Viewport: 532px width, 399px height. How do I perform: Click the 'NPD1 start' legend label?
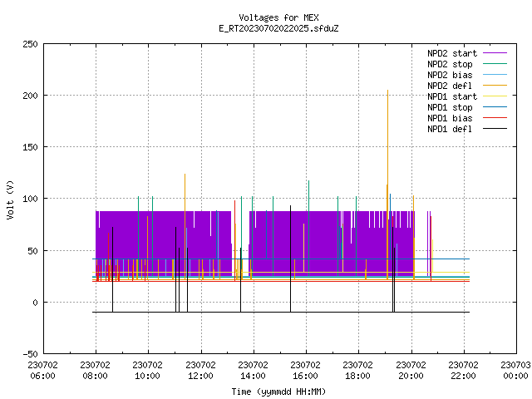[x=452, y=96]
